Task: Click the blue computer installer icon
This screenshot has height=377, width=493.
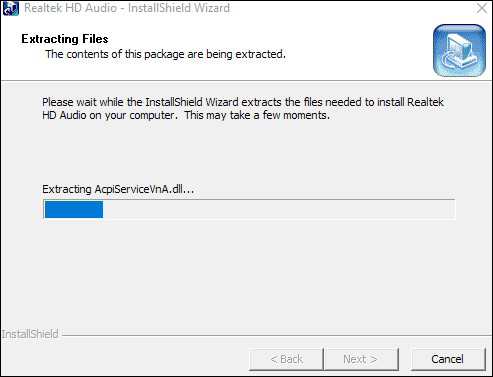Action: pos(459,50)
